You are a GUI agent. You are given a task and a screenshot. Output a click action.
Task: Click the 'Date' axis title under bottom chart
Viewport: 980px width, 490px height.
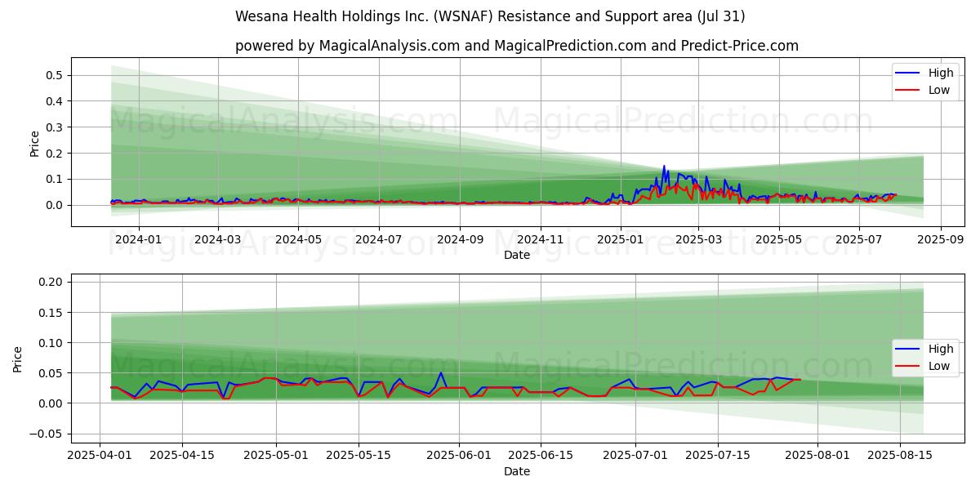517,471
